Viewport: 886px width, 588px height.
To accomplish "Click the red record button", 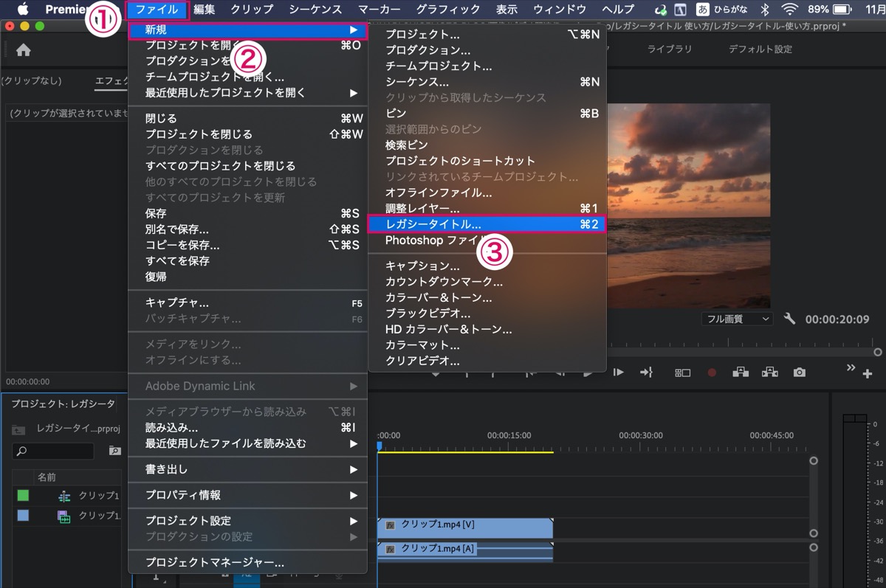I will coord(712,373).
